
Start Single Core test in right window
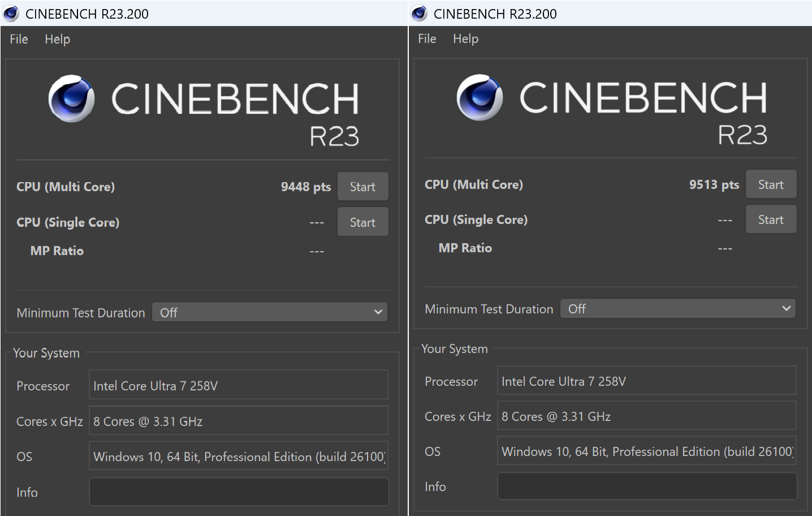[771, 220]
